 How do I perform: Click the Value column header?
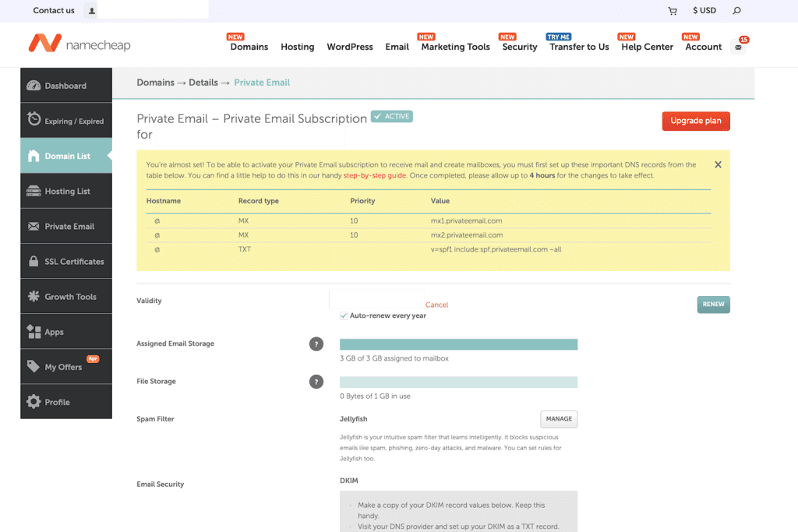click(x=440, y=201)
